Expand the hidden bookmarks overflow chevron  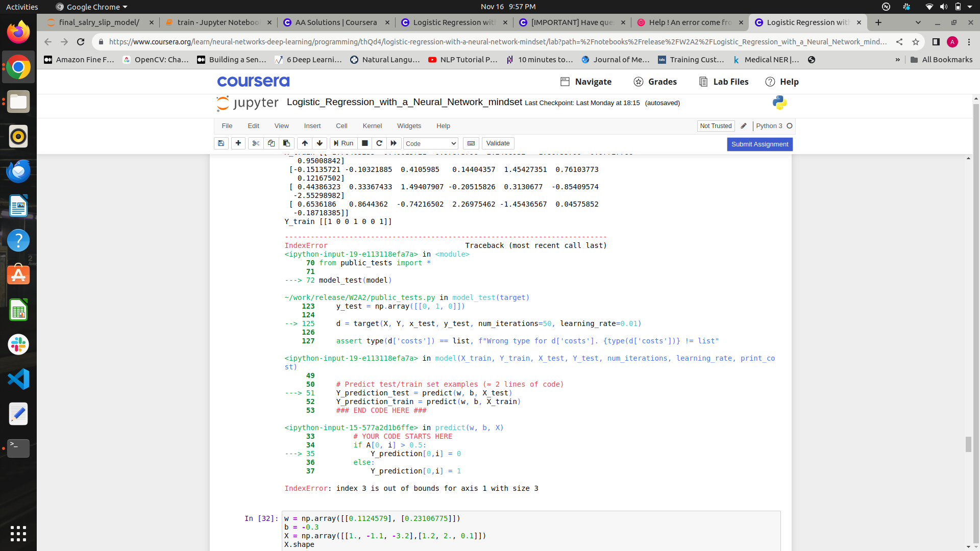click(x=897, y=60)
